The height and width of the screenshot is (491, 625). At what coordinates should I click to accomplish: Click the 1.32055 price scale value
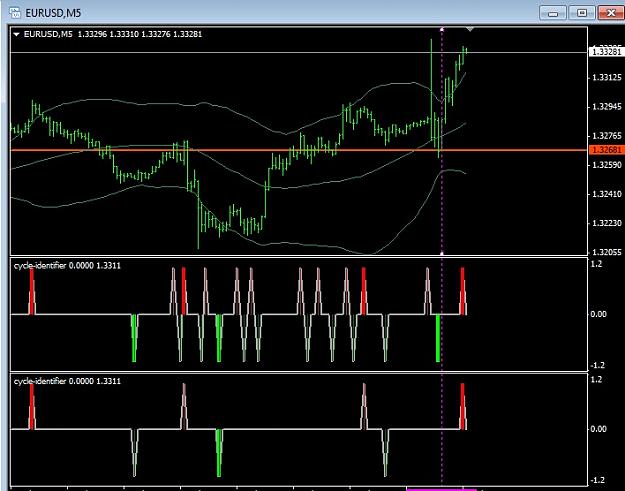click(607, 252)
